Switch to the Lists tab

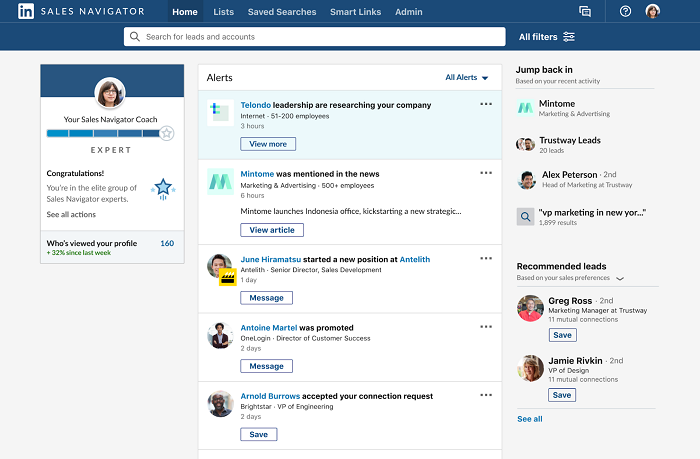223,12
